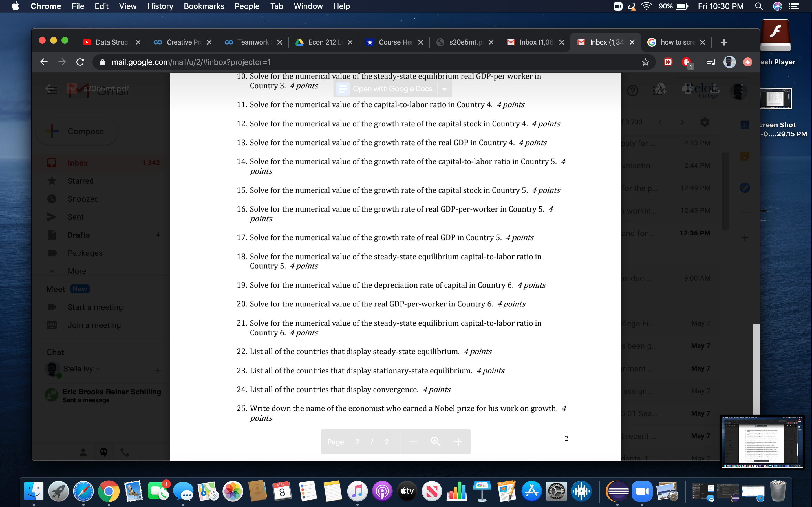Viewport: 812px width, 507px height.
Task: Click the zoom in plus icon in PDF viewer
Action: pyautogui.click(x=458, y=442)
